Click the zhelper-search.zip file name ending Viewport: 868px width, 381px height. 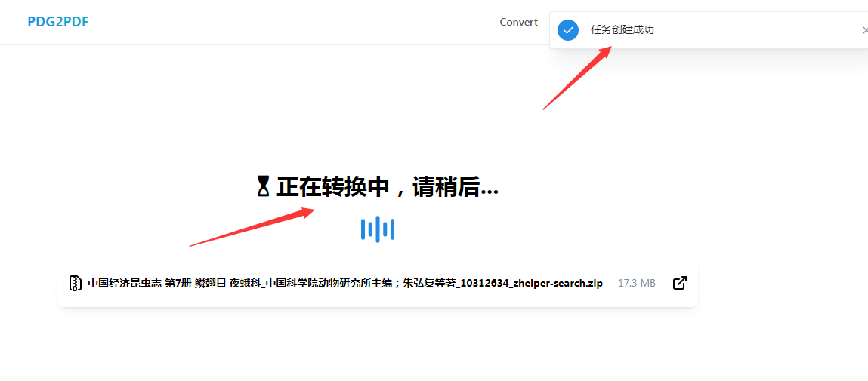point(560,284)
